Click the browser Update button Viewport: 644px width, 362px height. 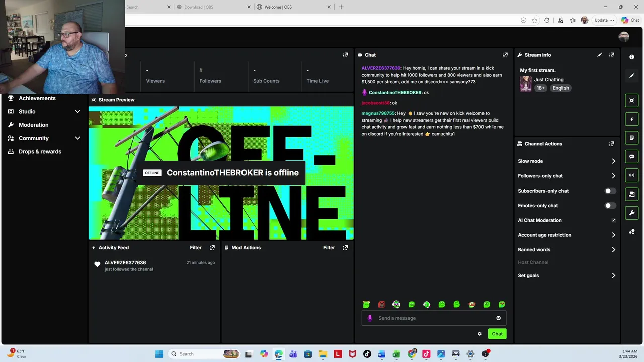(x=604, y=20)
